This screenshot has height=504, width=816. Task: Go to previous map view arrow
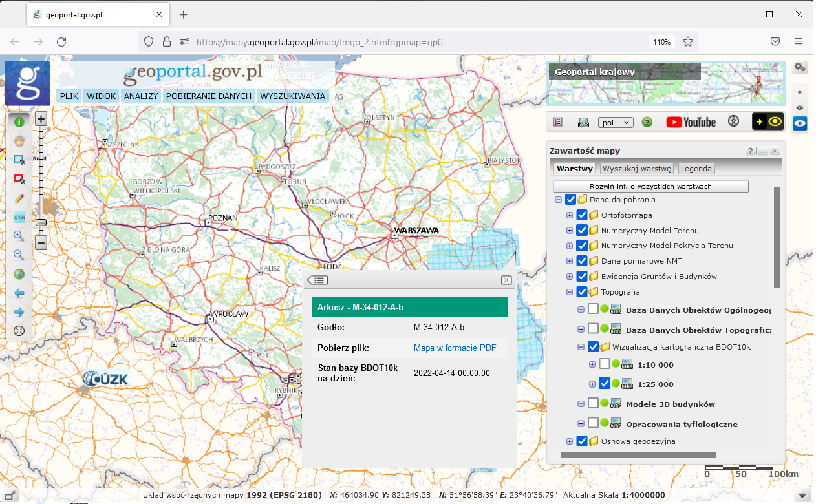(19, 293)
